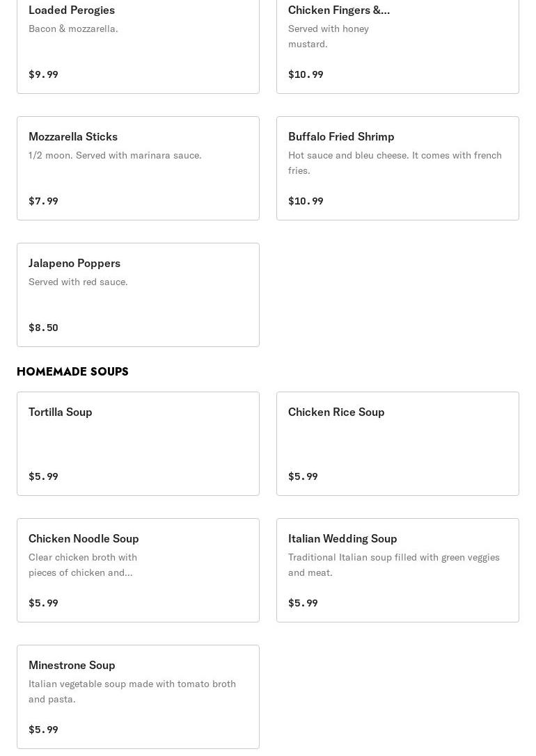Select the Chicken Fingers item card

pyautogui.click(x=338, y=10)
